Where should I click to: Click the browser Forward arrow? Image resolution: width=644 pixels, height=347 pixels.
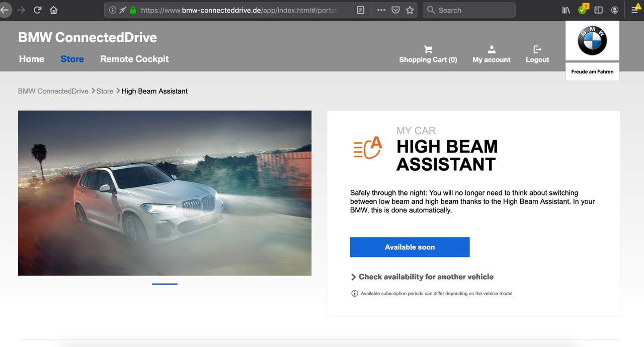21,10
